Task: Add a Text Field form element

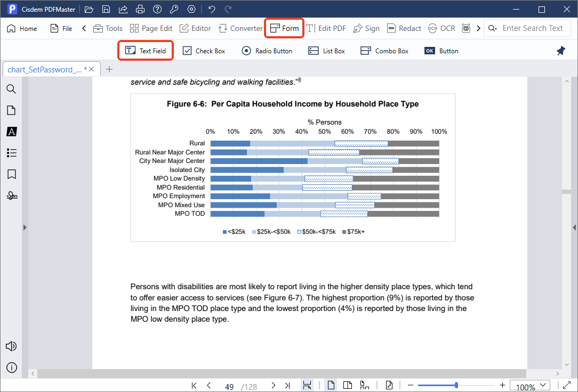Action: coord(145,51)
